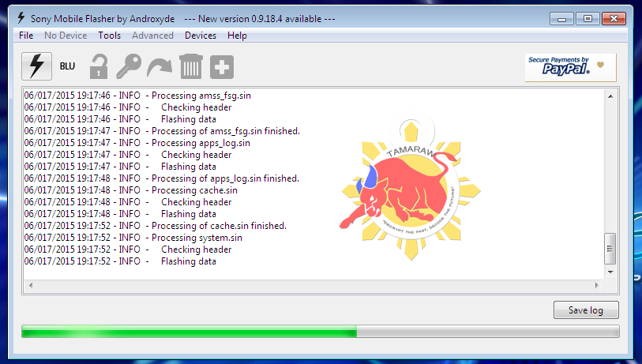Click the horizontal scroll right arrow

[x=596, y=285]
